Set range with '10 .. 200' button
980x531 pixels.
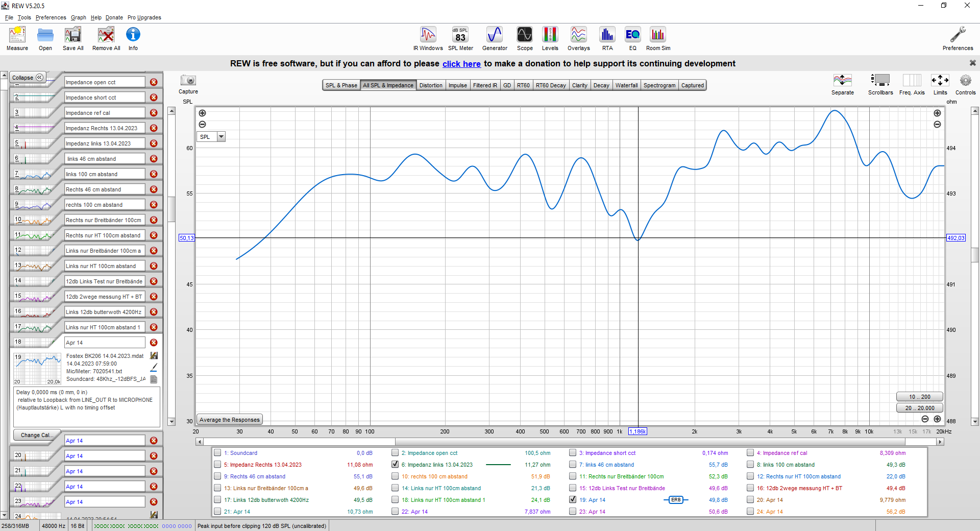tap(919, 397)
